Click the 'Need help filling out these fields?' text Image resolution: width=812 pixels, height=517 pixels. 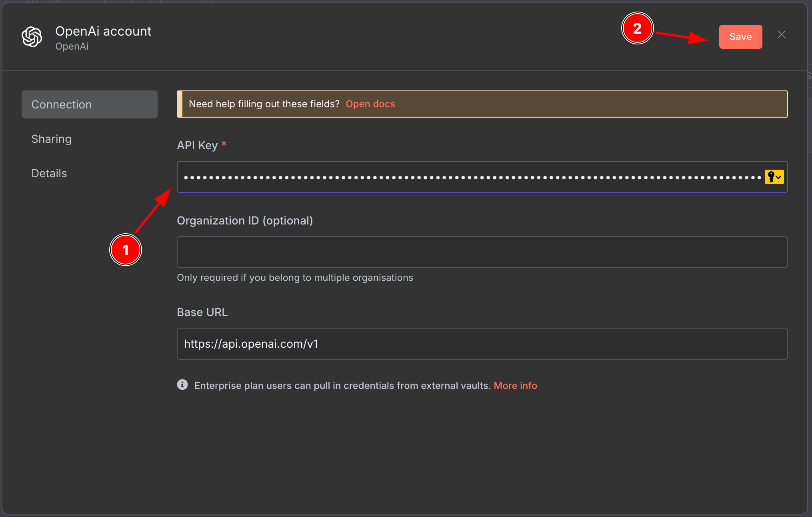pyautogui.click(x=264, y=104)
